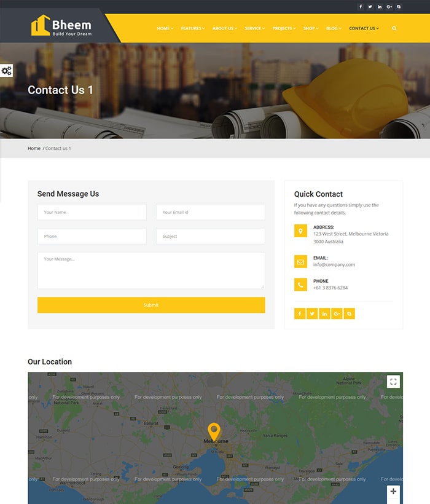Open the settings gears side panel
The height and width of the screenshot is (504, 430).
click(6, 71)
